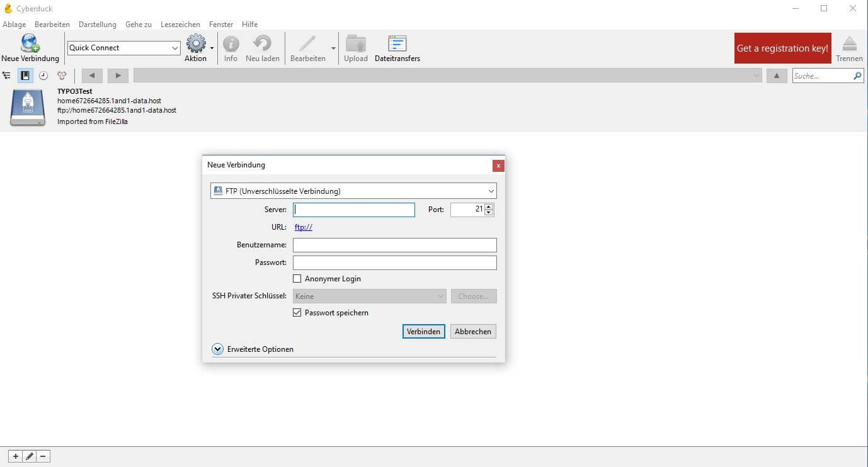Open the Aktion gear menu
The width and height of the screenshot is (868, 467).
pos(196,43)
